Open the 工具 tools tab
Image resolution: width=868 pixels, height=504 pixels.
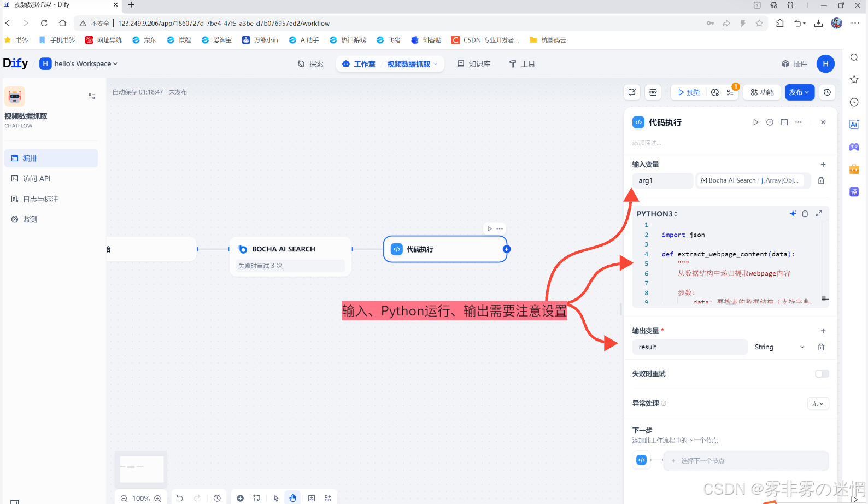(x=522, y=64)
